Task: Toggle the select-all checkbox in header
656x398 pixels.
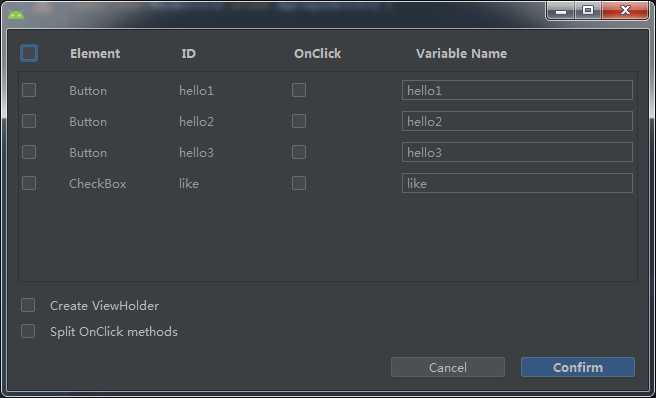Action: click(x=29, y=54)
